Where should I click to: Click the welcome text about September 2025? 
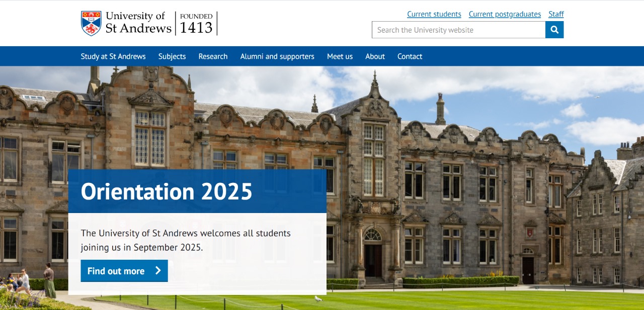coord(186,240)
